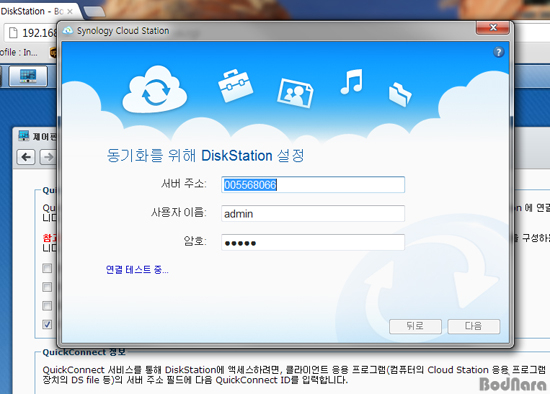
Task: Click the photo picture icon
Action: tap(295, 93)
